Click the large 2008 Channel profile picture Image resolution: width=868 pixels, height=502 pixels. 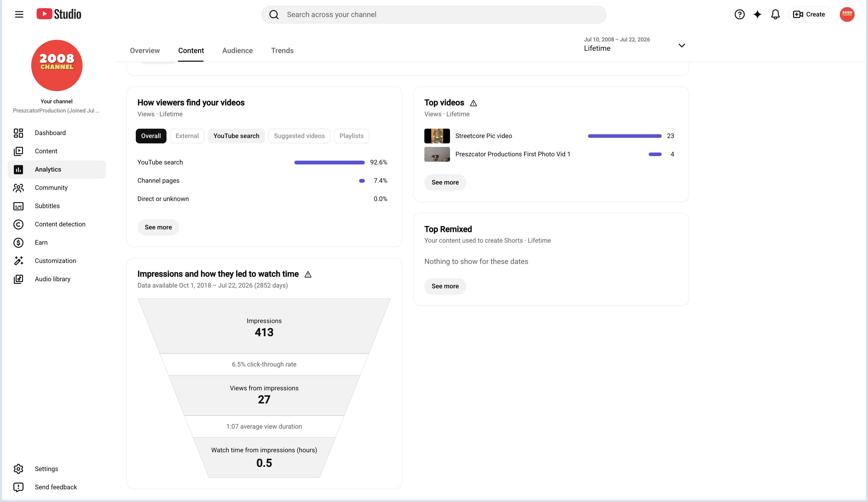click(x=57, y=65)
